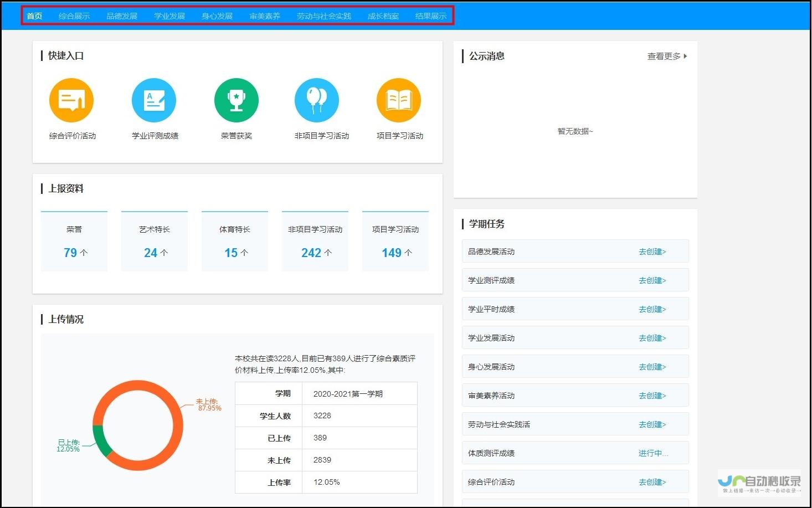Click 去创建 for 综合评价活动 task
The height and width of the screenshot is (508, 812).
[x=652, y=482]
